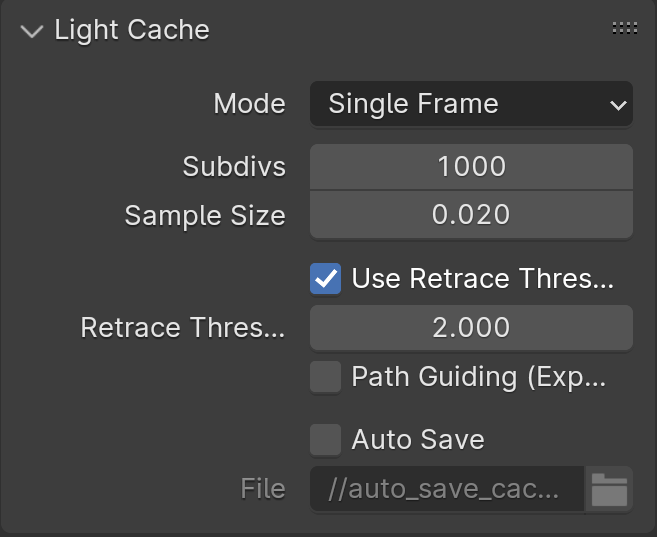657x537 pixels.
Task: Open the file browser folder icon
Action: pos(609,489)
